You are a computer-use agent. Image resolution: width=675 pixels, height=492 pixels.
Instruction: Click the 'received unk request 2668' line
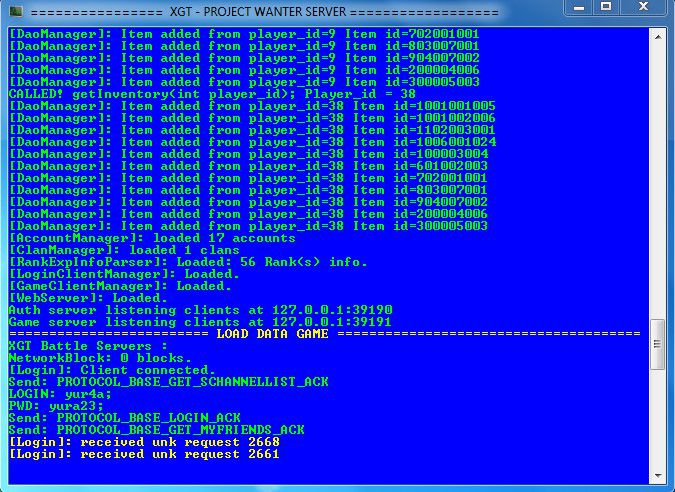click(x=143, y=441)
